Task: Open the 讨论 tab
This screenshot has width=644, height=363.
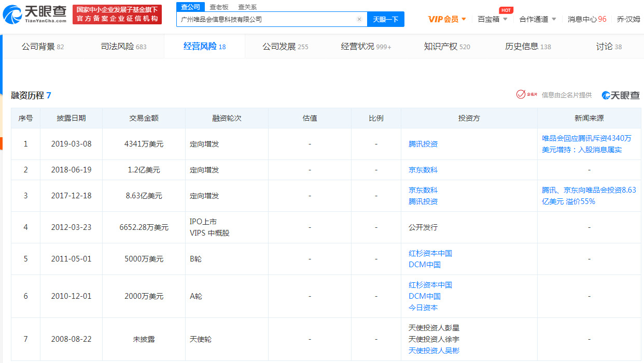Action: [x=609, y=47]
